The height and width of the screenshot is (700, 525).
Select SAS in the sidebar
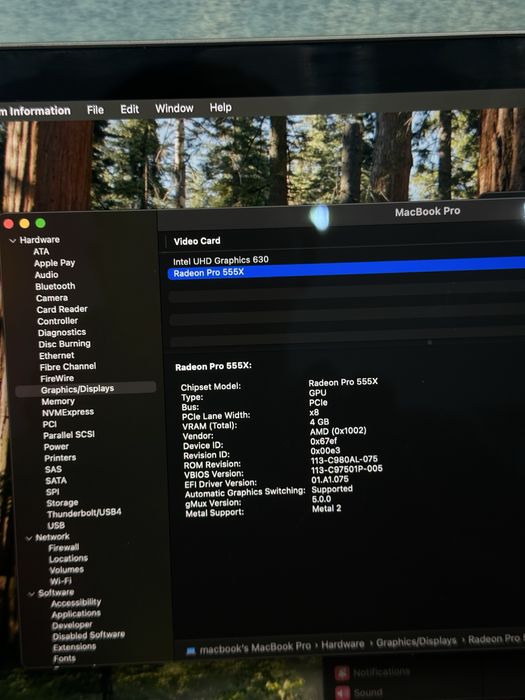[x=53, y=470]
